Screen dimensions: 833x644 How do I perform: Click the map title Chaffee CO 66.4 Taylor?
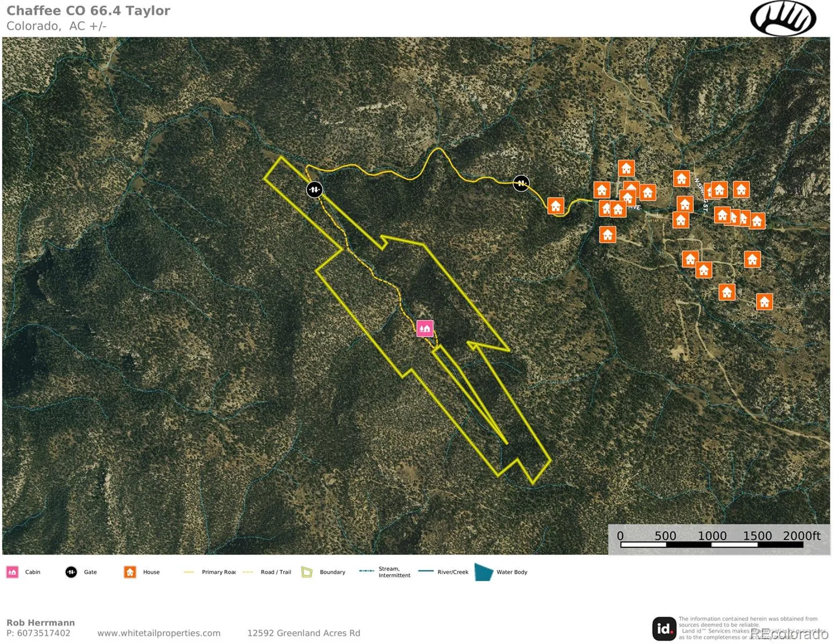point(88,11)
